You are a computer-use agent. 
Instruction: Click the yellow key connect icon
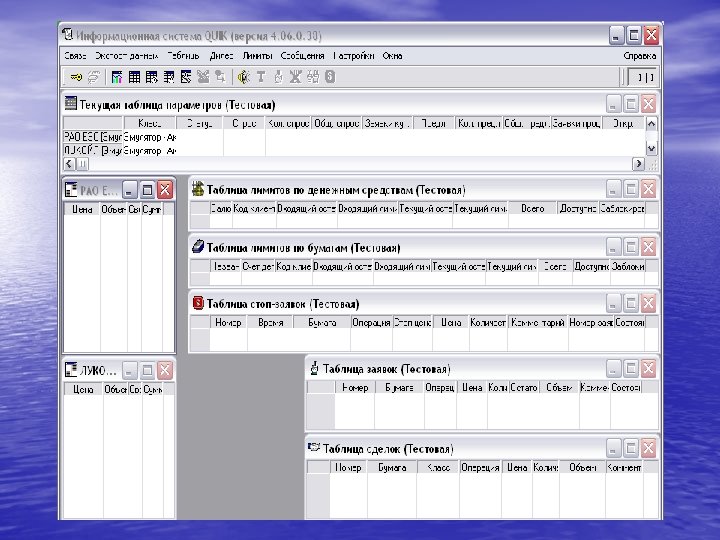tap(76, 77)
